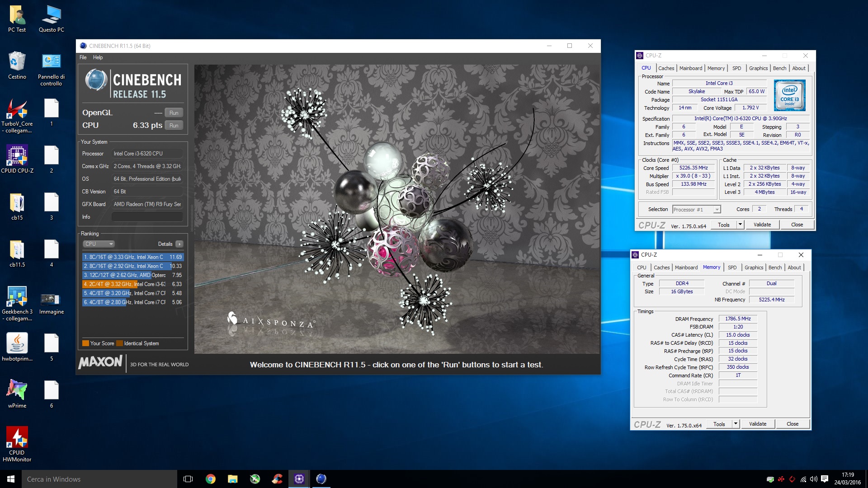Click the Info input field in Cinebench
The height and width of the screenshot is (488, 868).
click(x=147, y=217)
